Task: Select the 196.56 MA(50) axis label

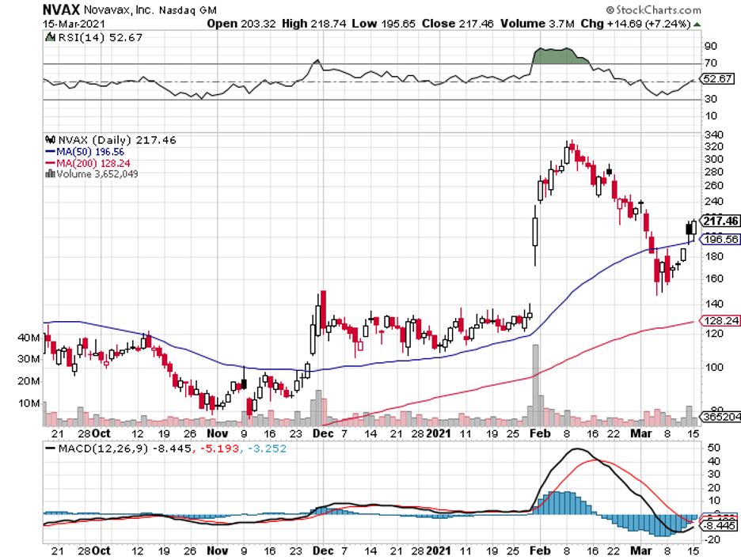Action: [720, 239]
